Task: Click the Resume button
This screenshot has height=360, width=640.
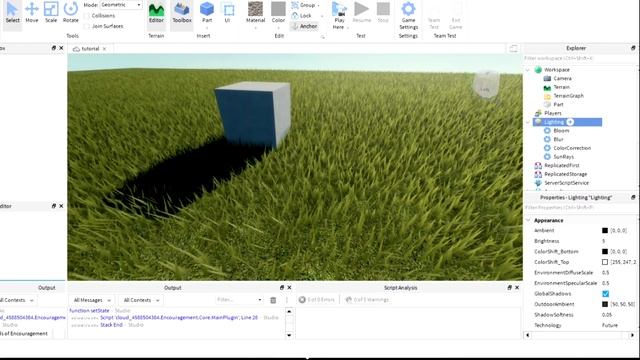Action: 361,13
